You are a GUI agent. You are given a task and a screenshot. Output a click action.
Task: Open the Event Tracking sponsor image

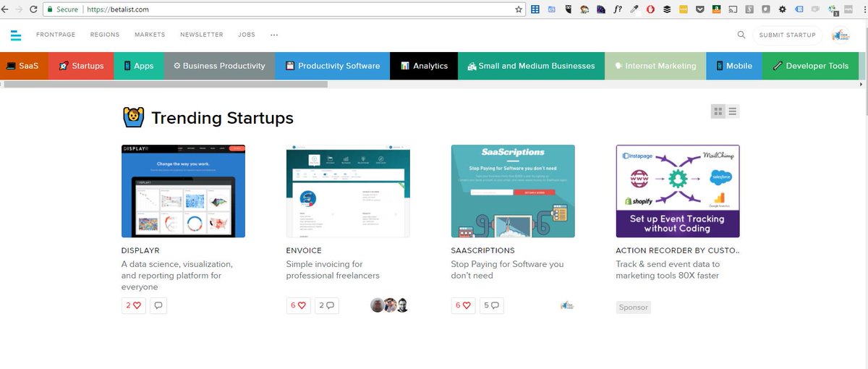tap(678, 191)
